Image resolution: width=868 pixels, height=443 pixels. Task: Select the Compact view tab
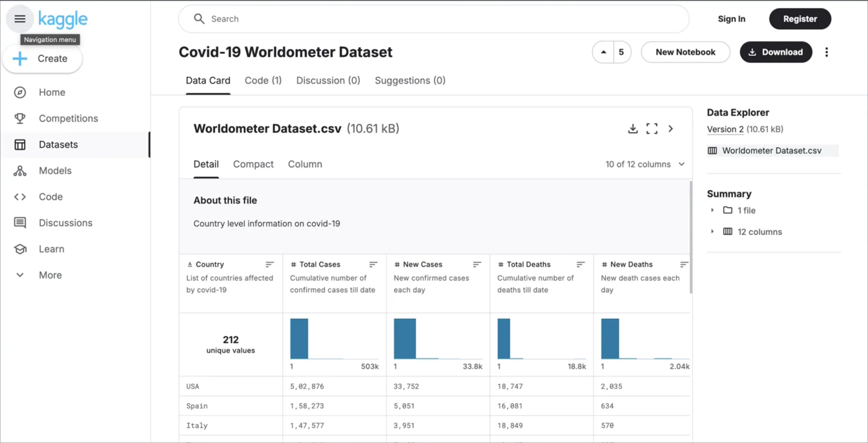pyautogui.click(x=253, y=164)
